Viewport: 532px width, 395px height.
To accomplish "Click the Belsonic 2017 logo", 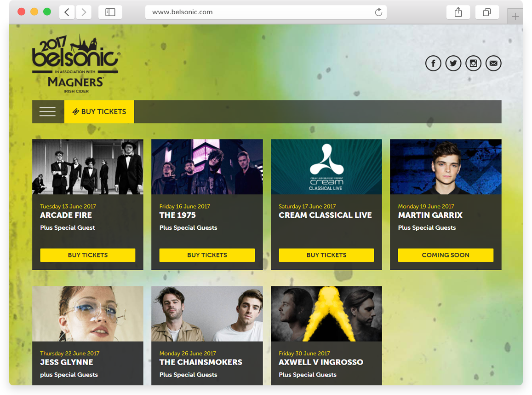I will click(x=76, y=64).
